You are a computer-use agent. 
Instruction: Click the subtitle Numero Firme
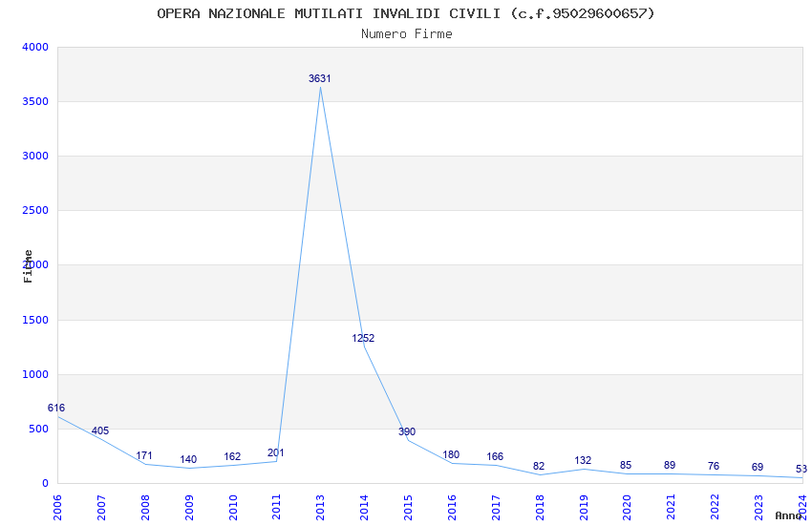pyautogui.click(x=407, y=34)
